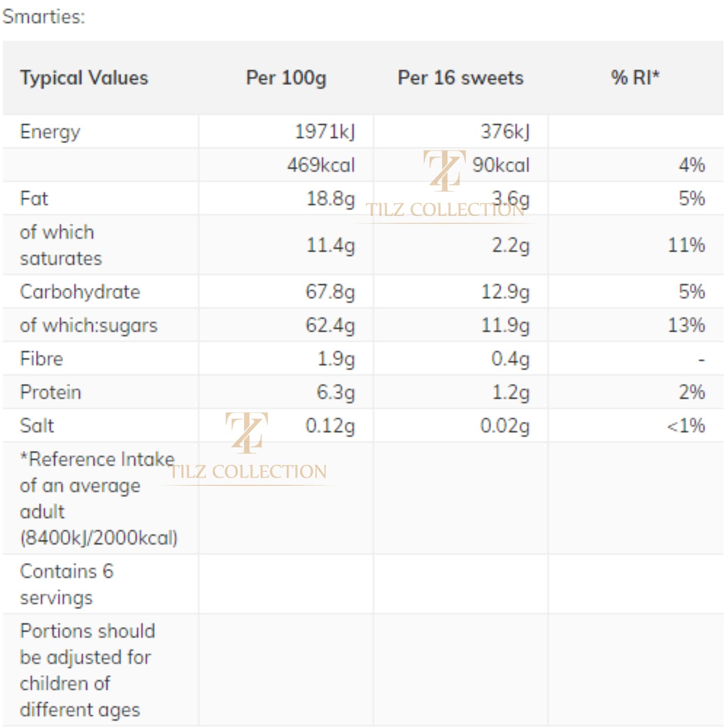Select the Typical Values column header
The height and width of the screenshot is (728, 728).
click(84, 78)
